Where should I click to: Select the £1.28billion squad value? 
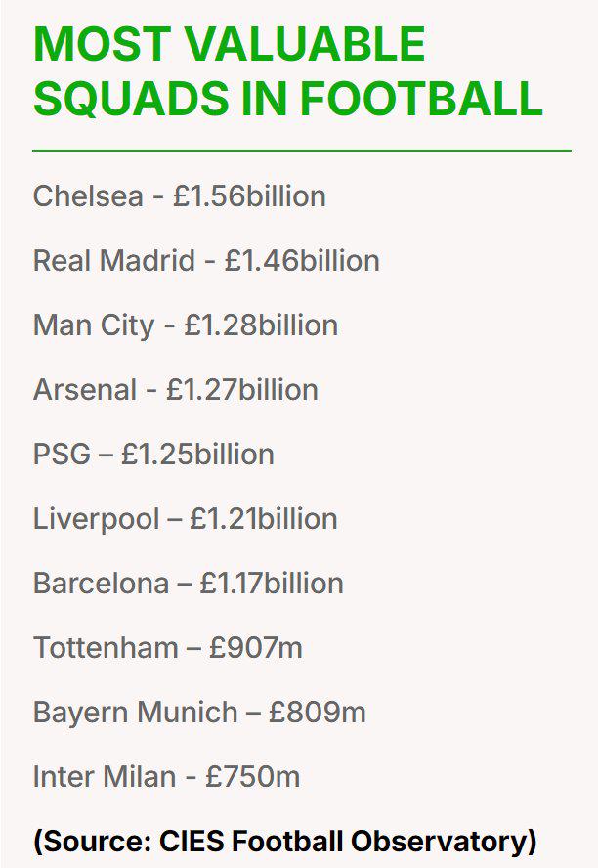tap(261, 325)
